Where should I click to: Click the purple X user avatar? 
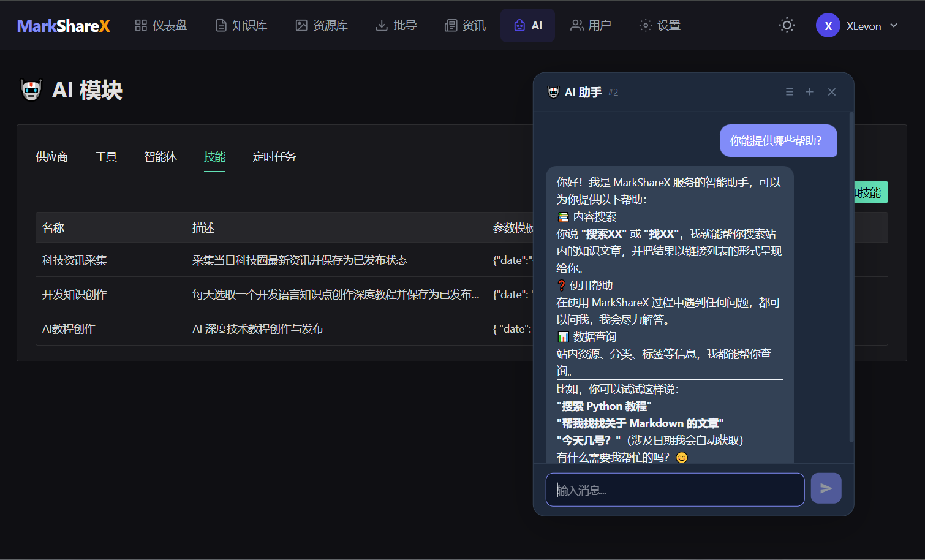click(828, 26)
